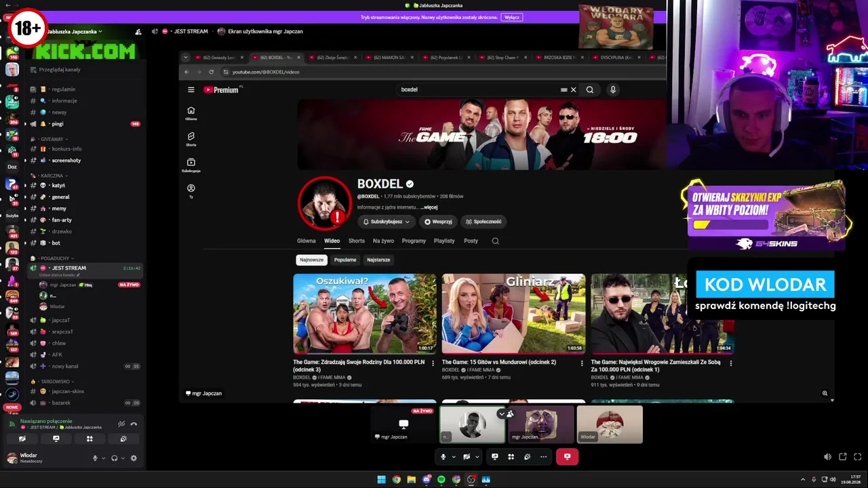Open microphone options arrow in call controls

coord(454,457)
